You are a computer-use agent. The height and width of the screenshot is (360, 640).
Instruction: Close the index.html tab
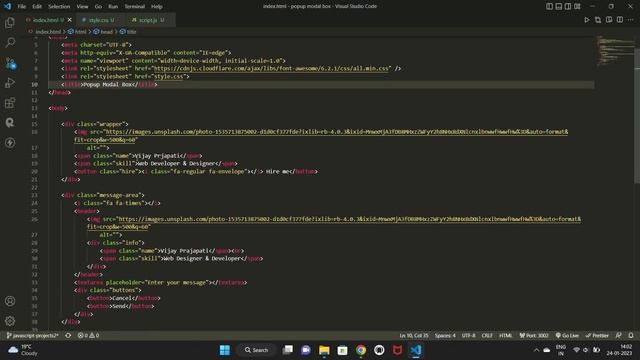coord(69,20)
